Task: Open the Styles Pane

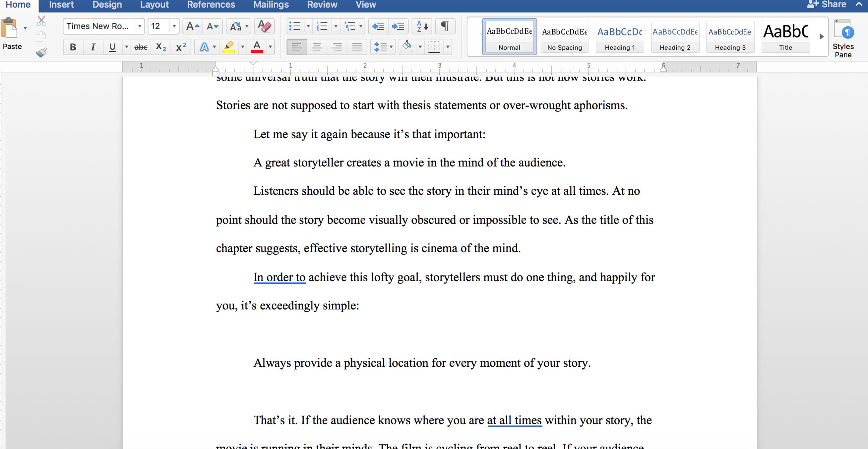Action: pyautogui.click(x=843, y=39)
